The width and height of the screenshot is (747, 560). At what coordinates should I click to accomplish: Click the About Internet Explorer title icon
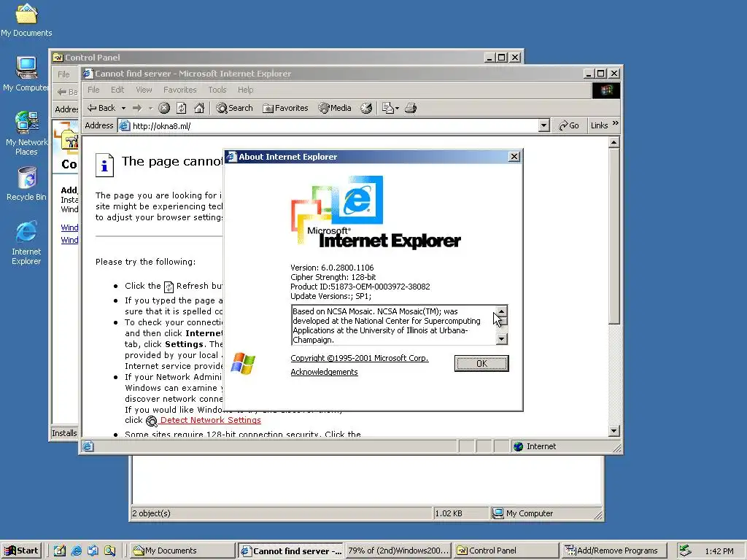tap(231, 157)
